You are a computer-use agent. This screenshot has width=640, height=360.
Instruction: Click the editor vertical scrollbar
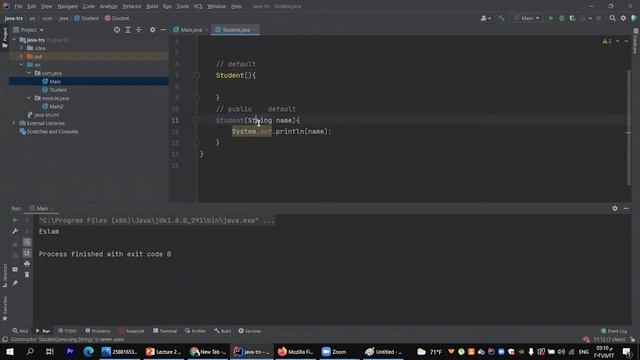(629, 127)
